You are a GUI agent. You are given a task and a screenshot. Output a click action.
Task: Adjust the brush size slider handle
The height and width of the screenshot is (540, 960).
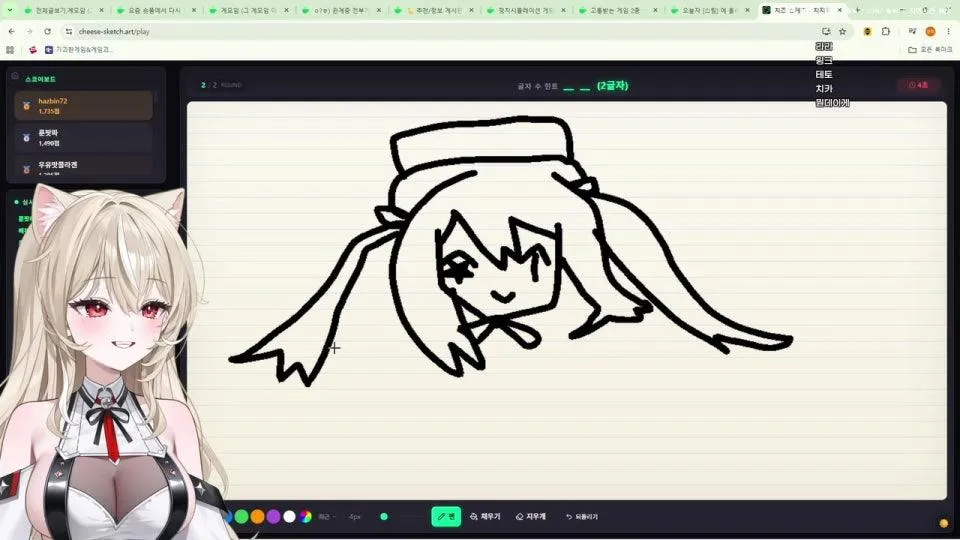point(384,517)
